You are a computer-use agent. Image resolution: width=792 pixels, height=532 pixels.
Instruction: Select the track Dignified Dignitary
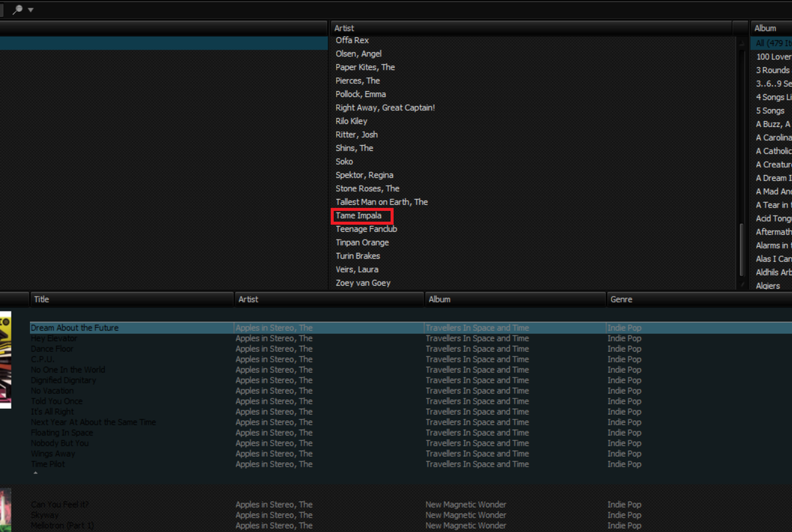pyautogui.click(x=64, y=380)
